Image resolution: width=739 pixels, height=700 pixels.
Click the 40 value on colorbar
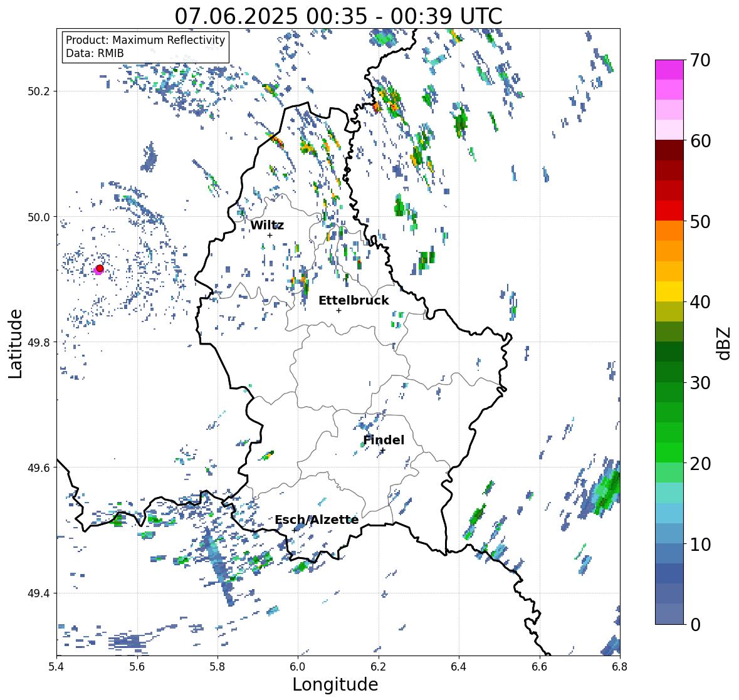pos(700,302)
